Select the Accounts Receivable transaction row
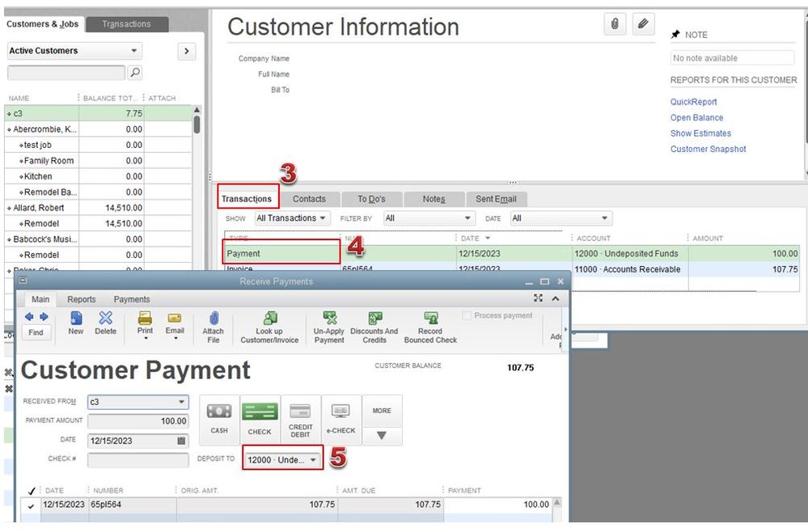This screenshot has height=532, width=808. [x=512, y=269]
